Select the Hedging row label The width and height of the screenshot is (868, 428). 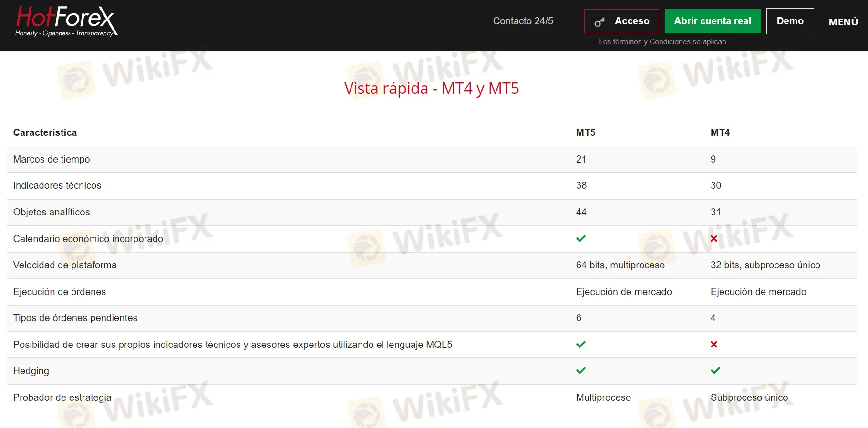[x=31, y=371]
